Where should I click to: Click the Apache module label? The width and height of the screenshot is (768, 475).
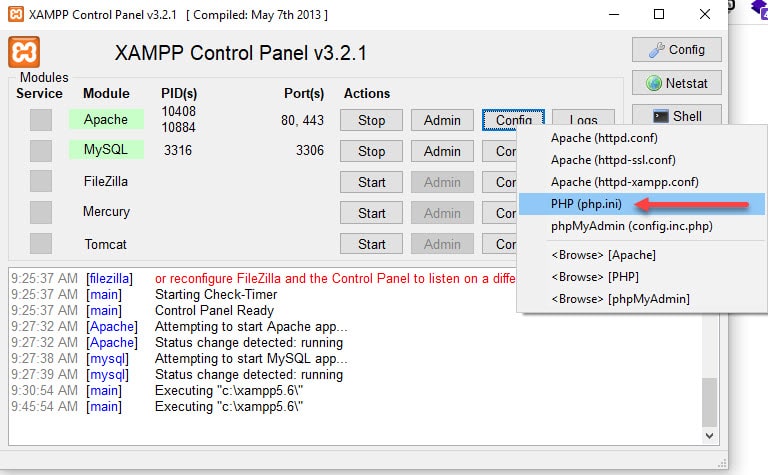point(106,119)
